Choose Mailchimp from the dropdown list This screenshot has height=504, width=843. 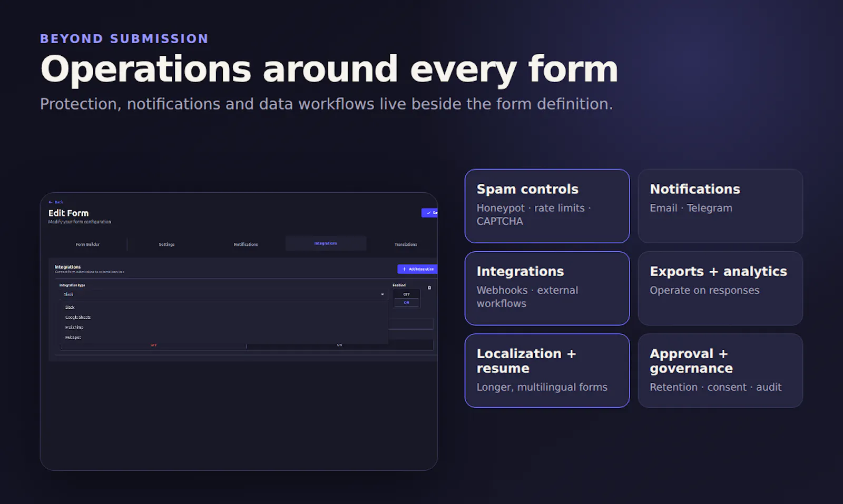click(225, 327)
